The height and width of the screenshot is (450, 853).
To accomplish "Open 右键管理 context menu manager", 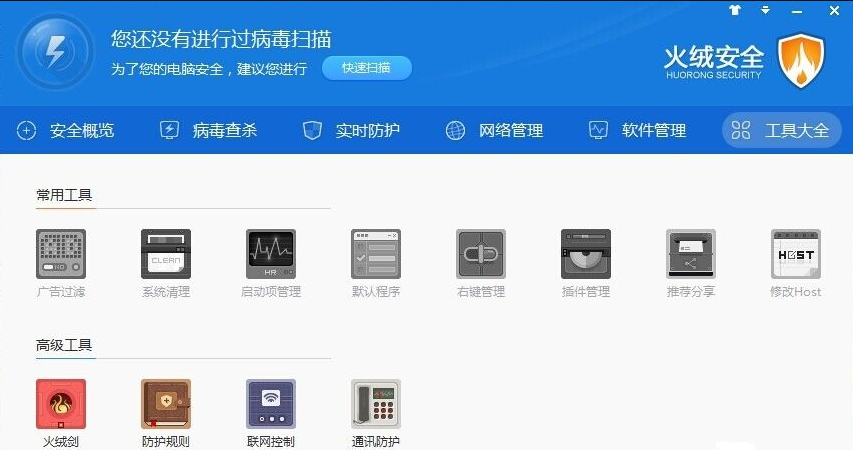I will 481,254.
